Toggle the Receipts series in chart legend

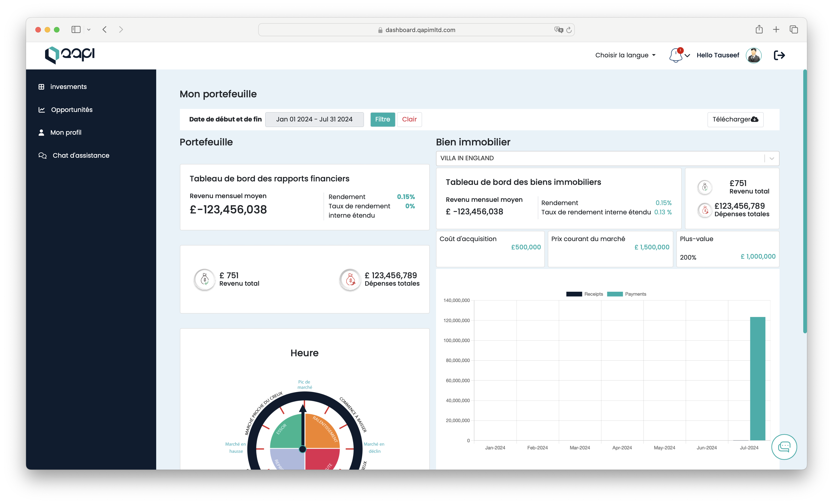point(585,294)
